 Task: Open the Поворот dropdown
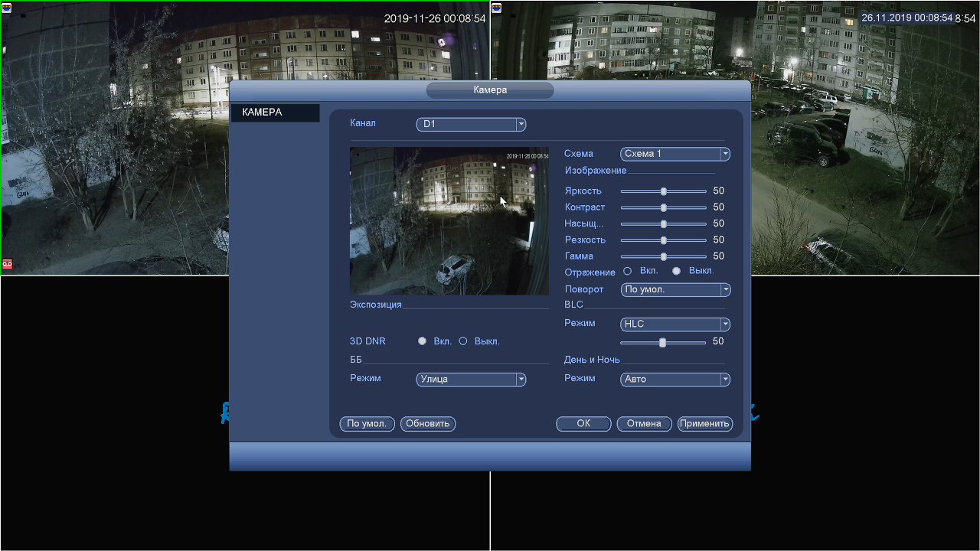675,290
